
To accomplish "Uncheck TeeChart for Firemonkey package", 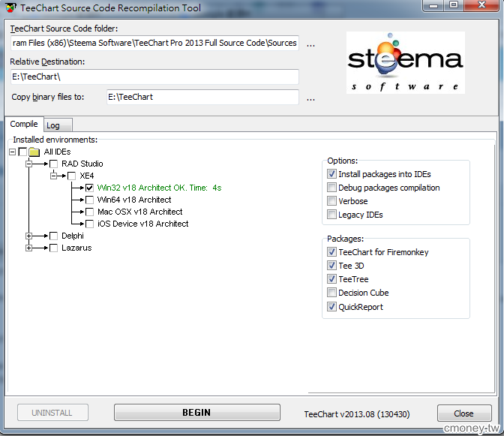I will [331, 251].
